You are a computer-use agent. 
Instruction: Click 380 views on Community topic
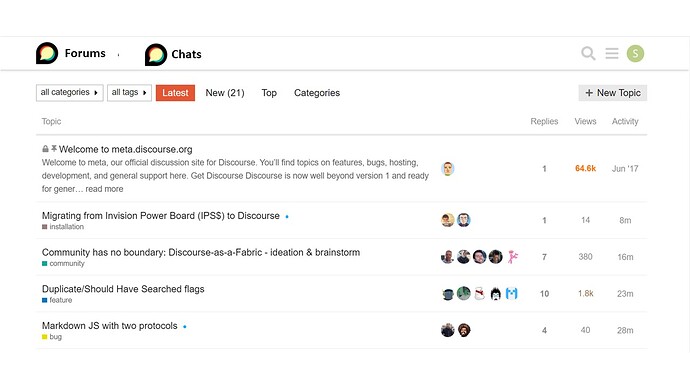click(x=585, y=256)
